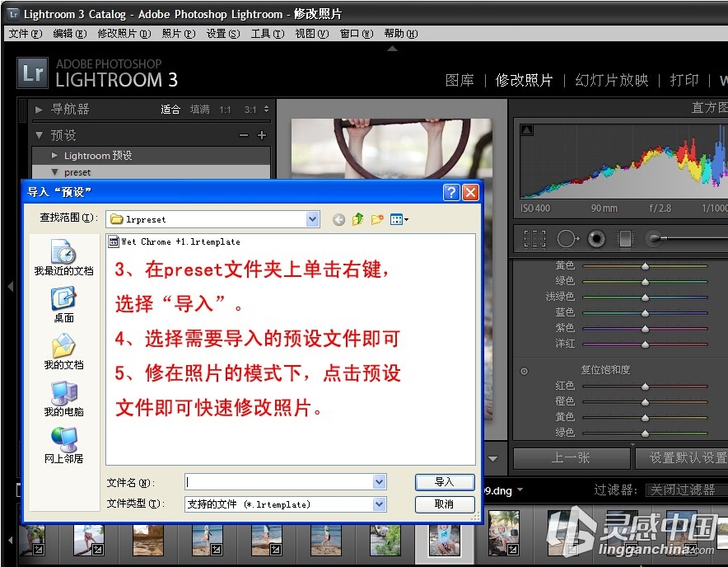The width and height of the screenshot is (728, 567).
Task: Switch to Slideshow module (幻灯片放映)
Action: [x=611, y=81]
